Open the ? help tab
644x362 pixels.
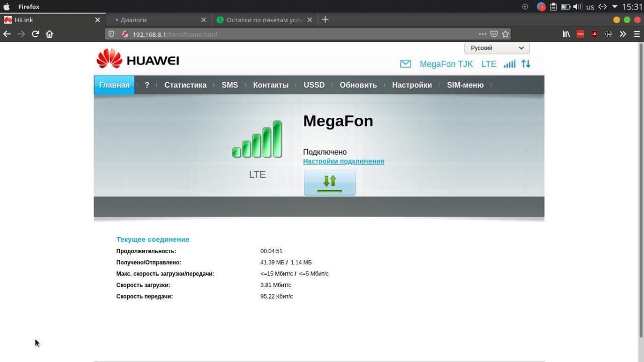[147, 85]
